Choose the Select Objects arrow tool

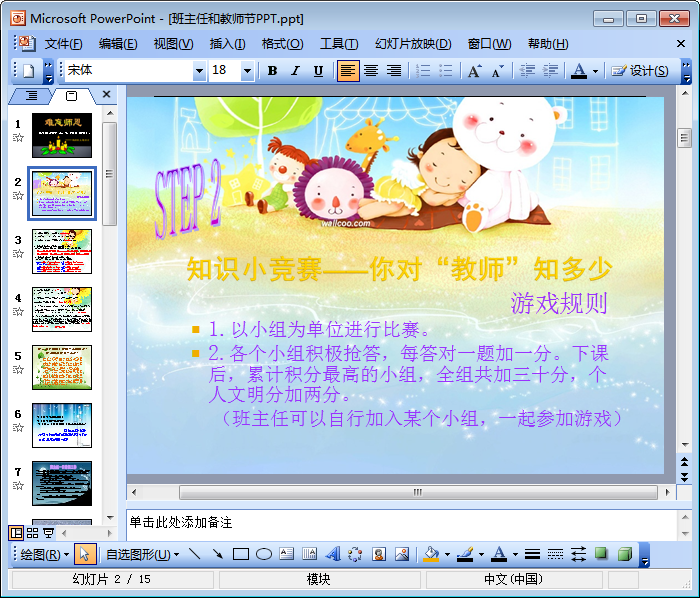coord(85,555)
